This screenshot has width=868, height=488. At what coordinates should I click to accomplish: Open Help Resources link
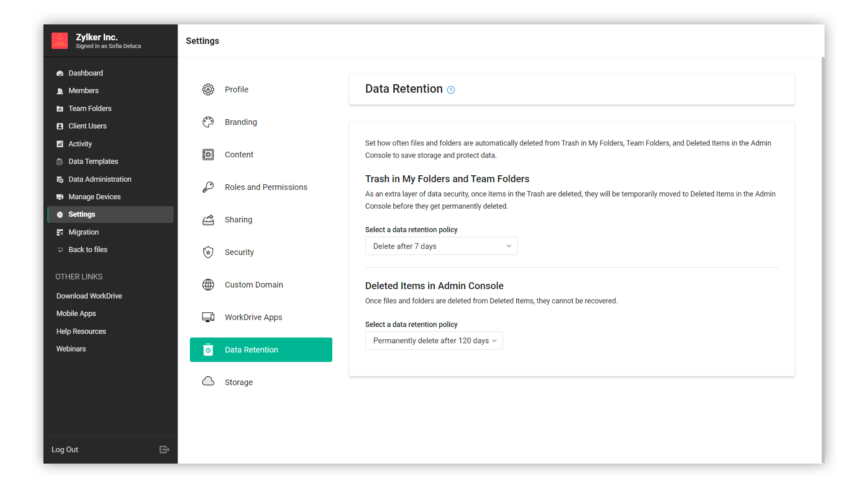[x=81, y=331]
